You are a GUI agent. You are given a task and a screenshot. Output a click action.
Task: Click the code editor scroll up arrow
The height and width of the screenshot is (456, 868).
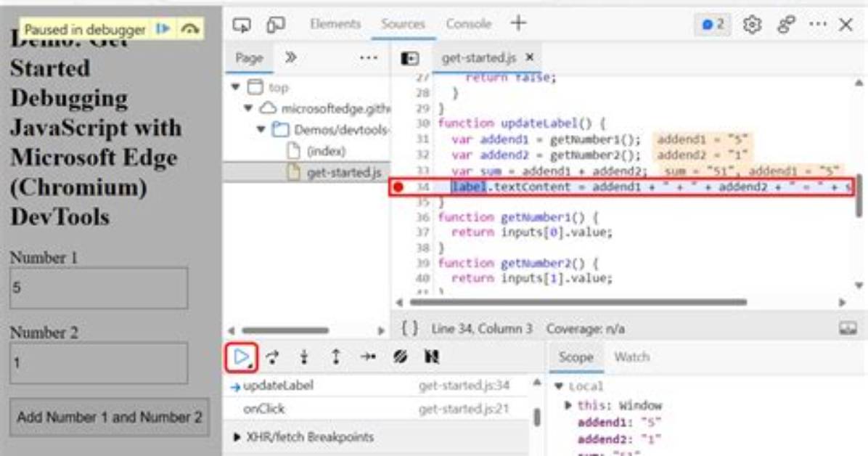(859, 83)
